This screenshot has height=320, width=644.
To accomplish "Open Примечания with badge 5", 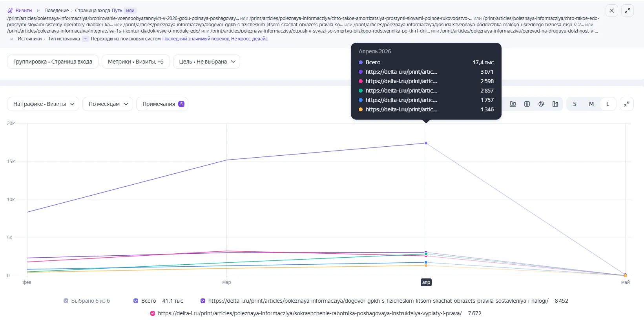I will tap(162, 104).
